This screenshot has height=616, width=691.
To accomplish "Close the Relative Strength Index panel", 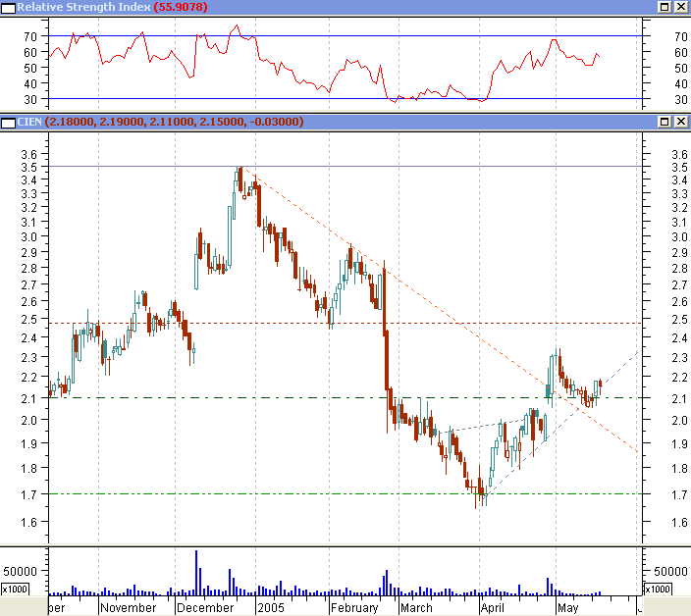I will (681, 7).
